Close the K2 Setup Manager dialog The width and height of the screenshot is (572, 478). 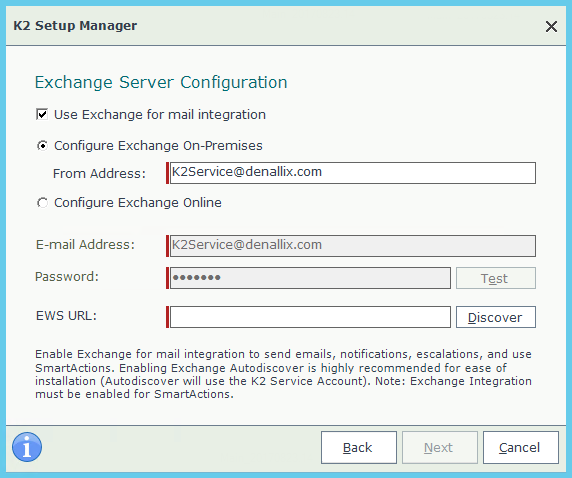(551, 26)
